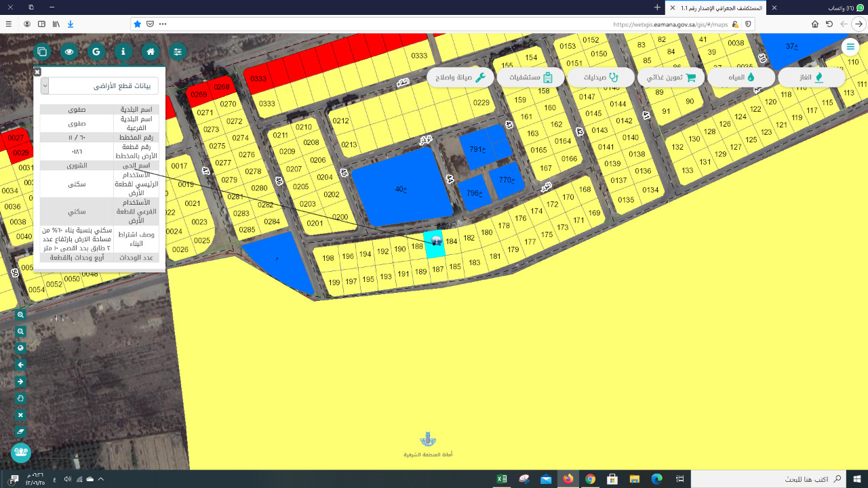Toggle the layers overlay icon
The height and width of the screenshot is (488, 868).
[x=42, y=52]
